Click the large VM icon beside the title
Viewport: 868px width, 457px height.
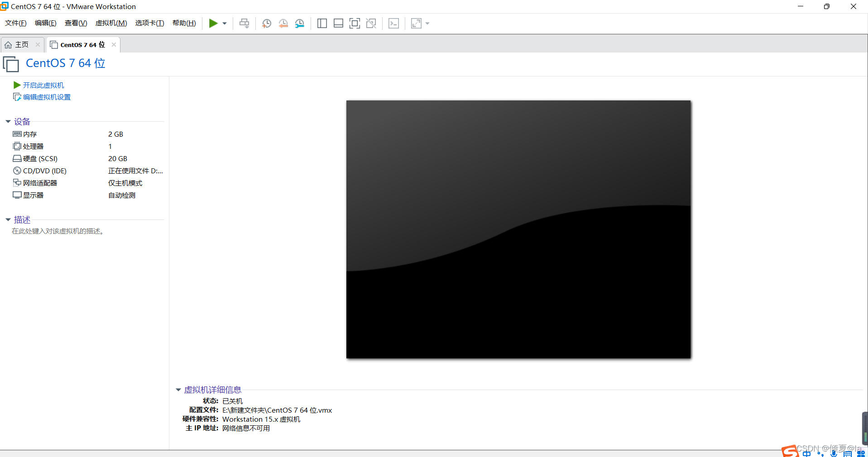[11, 64]
